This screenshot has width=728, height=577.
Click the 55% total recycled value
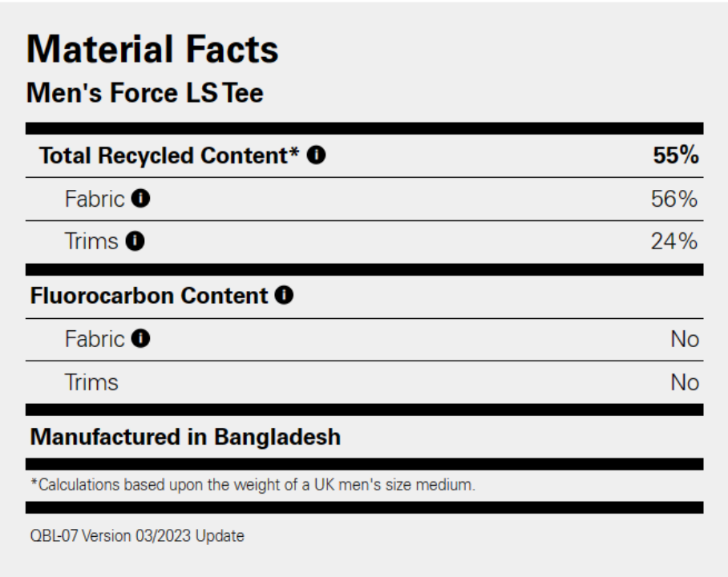click(676, 155)
